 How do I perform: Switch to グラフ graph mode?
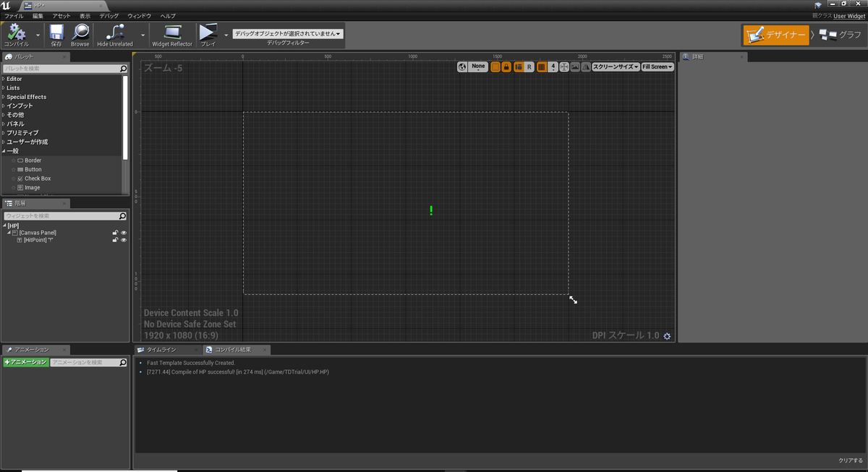tap(841, 35)
